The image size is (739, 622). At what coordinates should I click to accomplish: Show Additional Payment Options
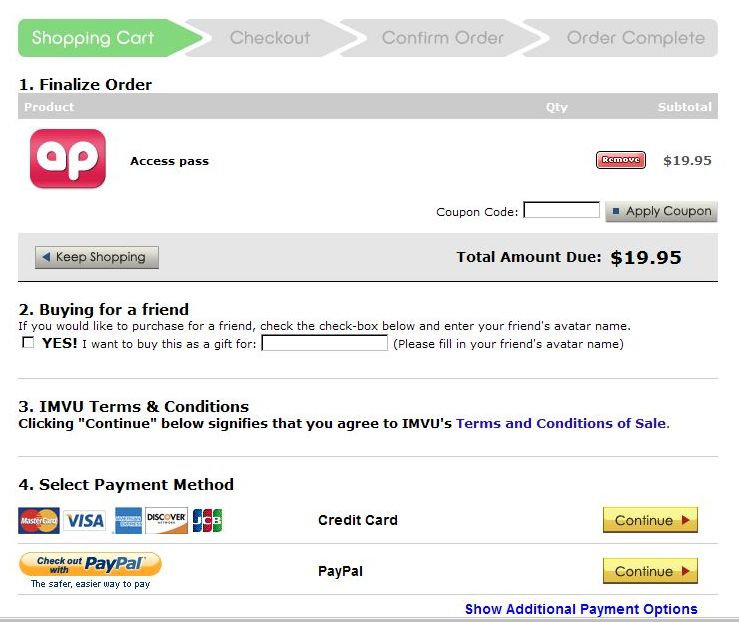pos(581,609)
